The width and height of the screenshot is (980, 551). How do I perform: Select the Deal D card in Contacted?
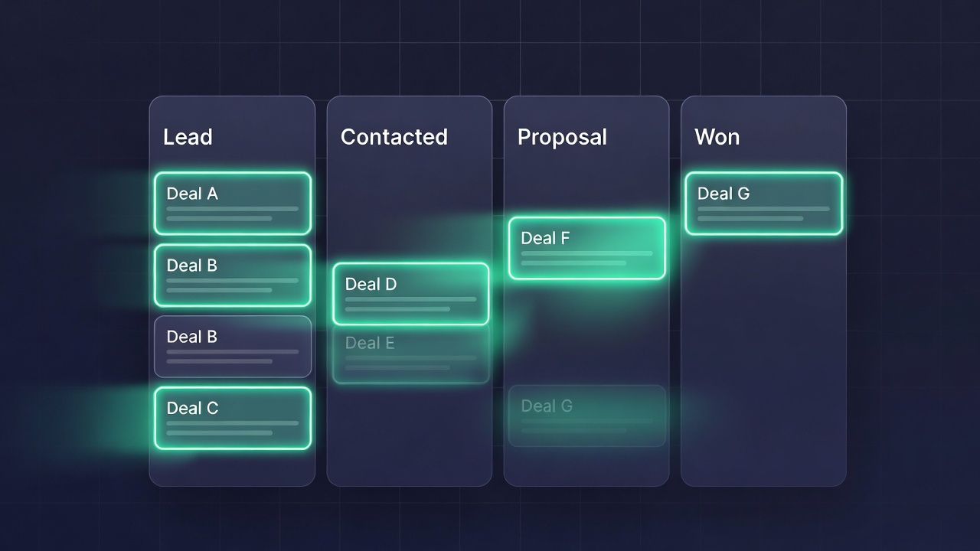click(410, 294)
